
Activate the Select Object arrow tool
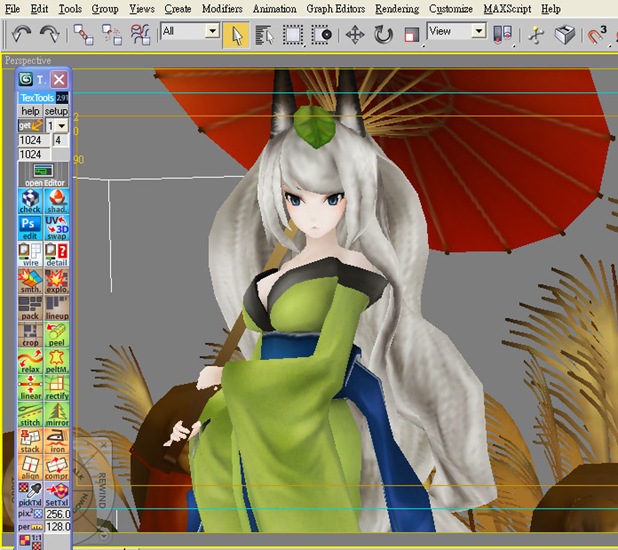(236, 35)
